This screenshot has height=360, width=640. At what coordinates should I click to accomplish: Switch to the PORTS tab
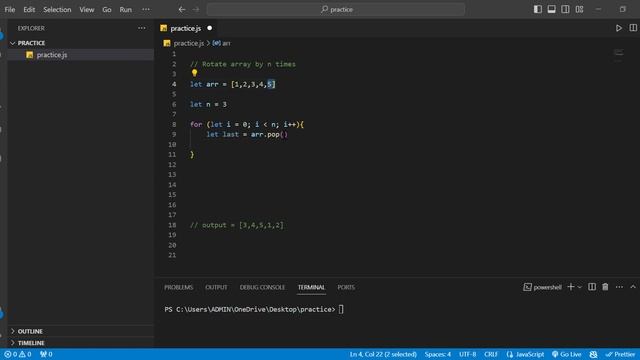346,287
